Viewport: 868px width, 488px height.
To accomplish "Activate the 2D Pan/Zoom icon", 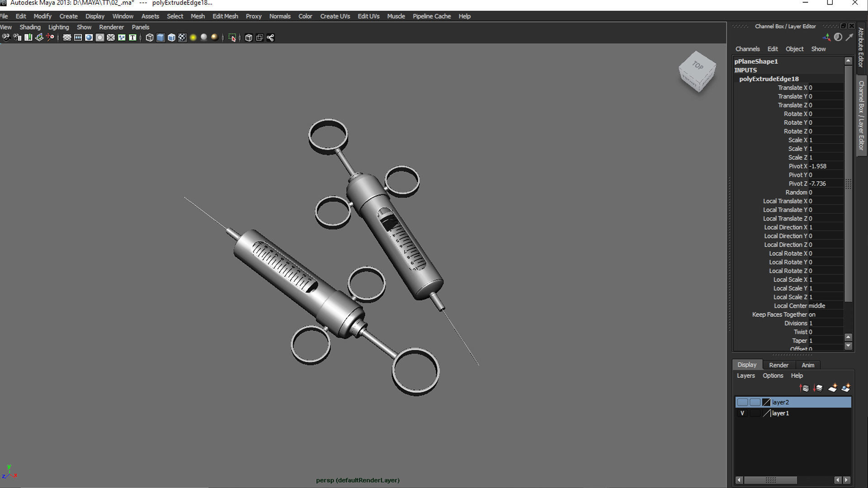I will 50,38.
